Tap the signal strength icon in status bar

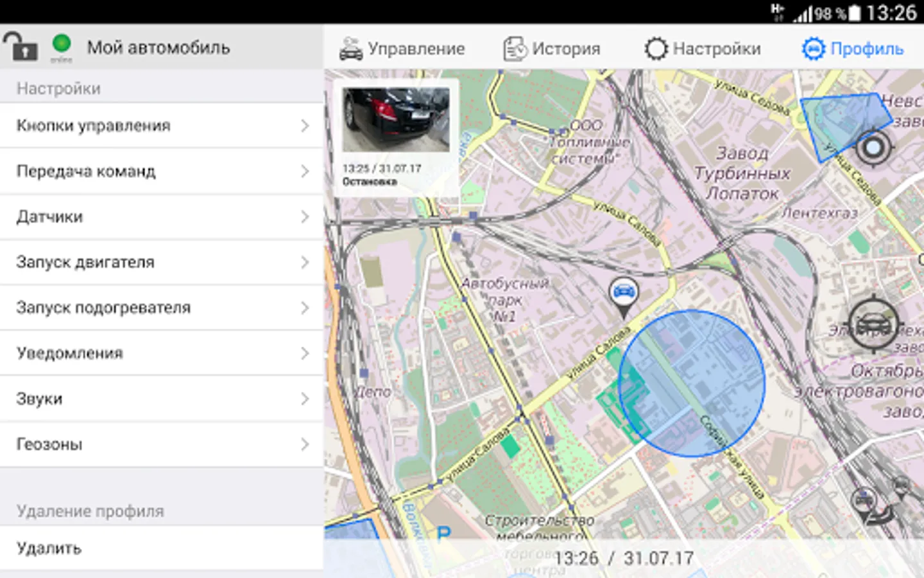point(802,13)
